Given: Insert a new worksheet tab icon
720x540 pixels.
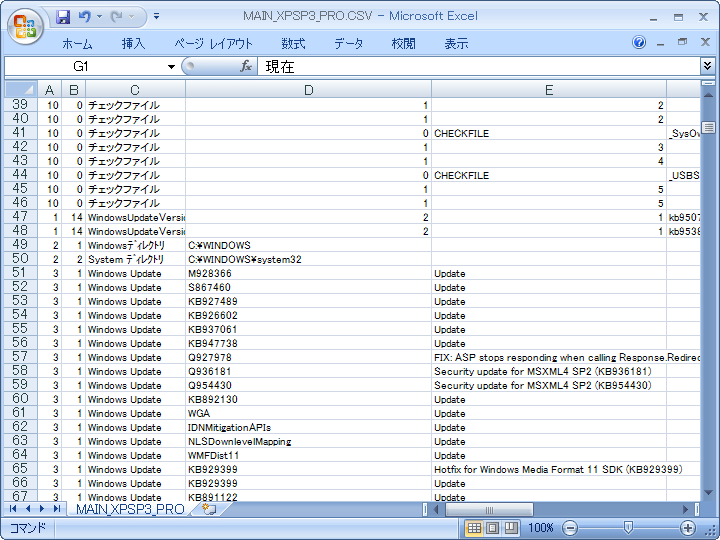Looking at the screenshot, I should coord(209,509).
